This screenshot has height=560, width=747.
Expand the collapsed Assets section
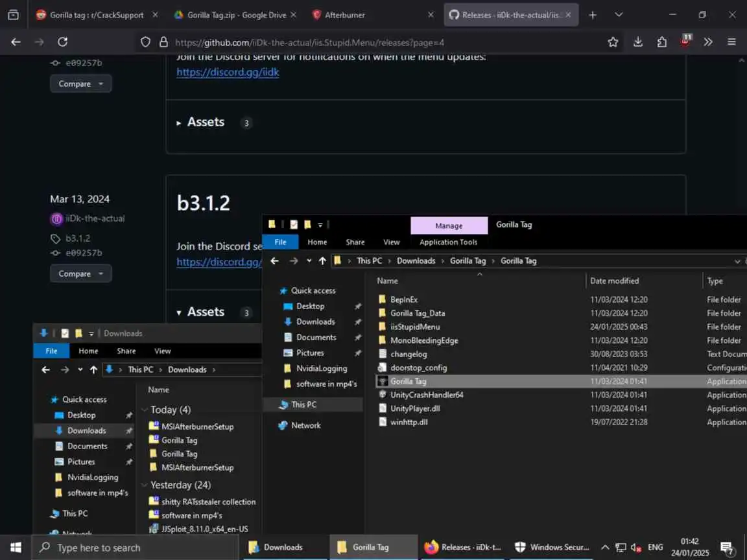coord(200,122)
